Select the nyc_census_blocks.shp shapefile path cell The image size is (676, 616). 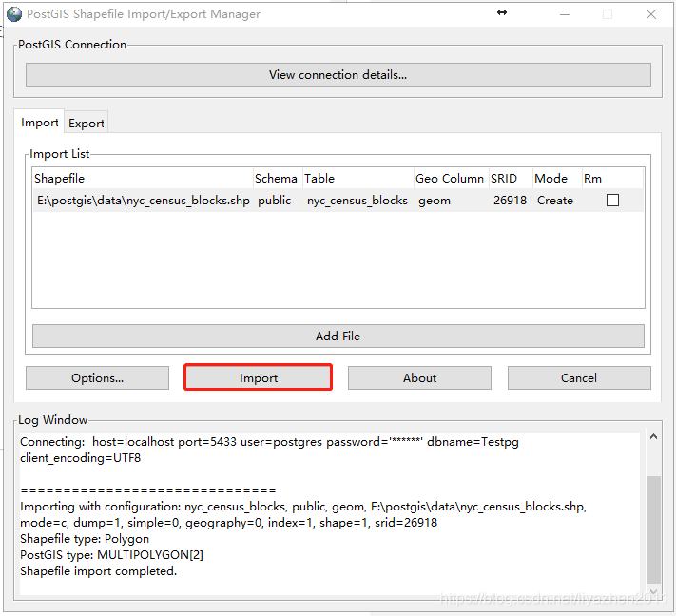pyautogui.click(x=144, y=201)
